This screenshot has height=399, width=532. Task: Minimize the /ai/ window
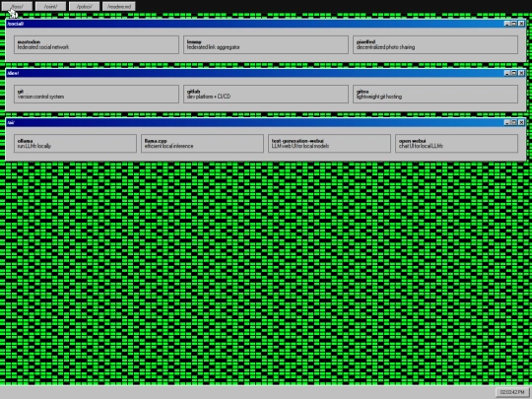(x=507, y=122)
